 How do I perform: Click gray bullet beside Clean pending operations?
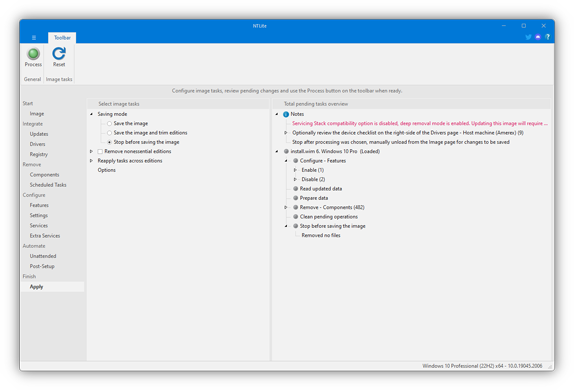click(x=295, y=216)
